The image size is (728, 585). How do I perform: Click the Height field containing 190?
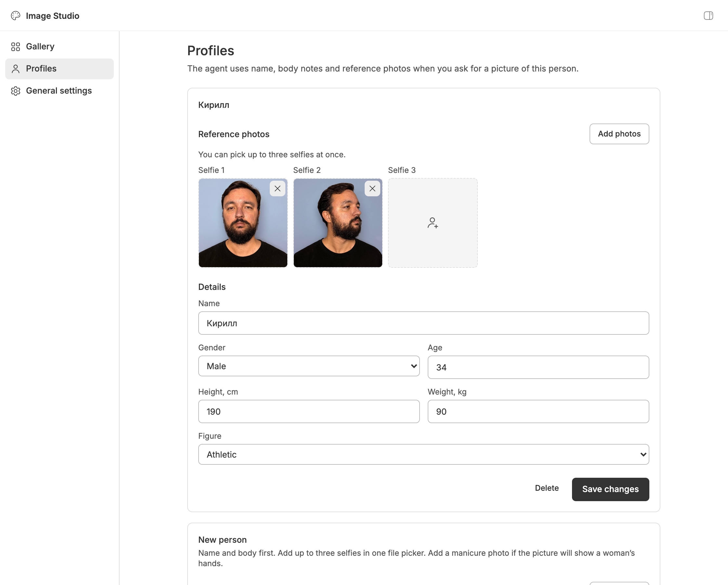click(309, 411)
